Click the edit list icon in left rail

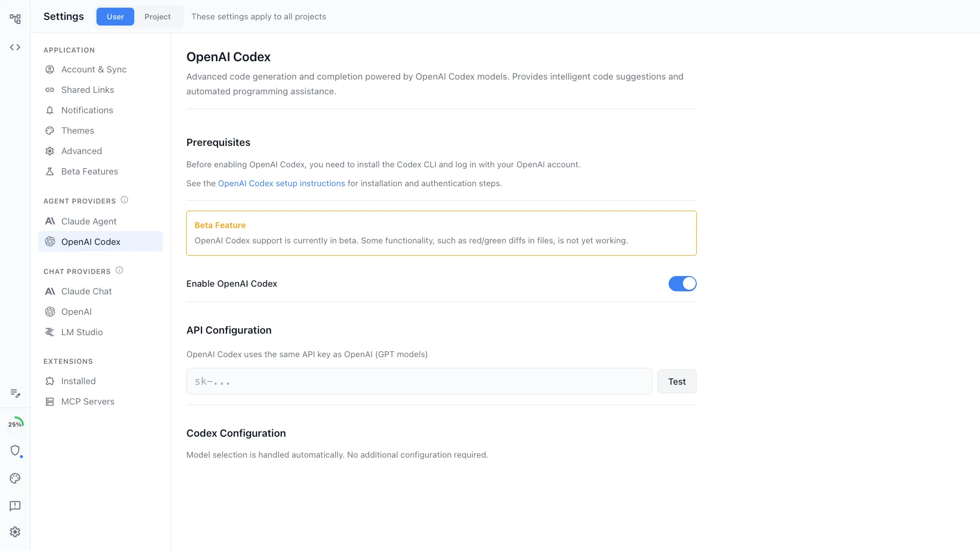pos(15,393)
